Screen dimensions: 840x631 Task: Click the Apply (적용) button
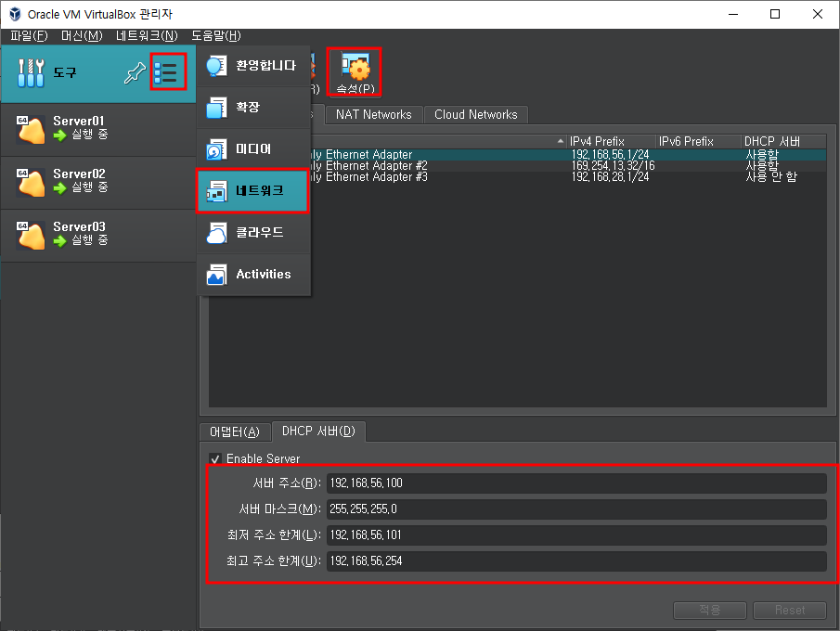click(x=710, y=610)
